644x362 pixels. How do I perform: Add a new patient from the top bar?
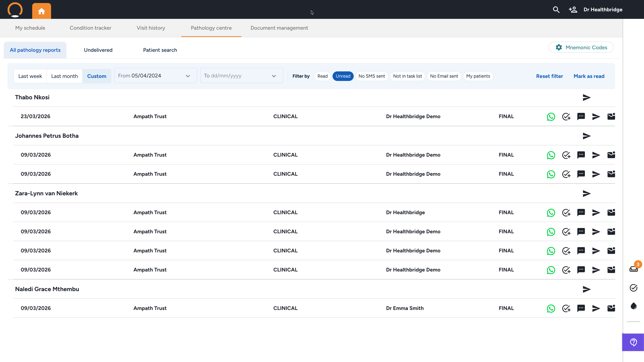[x=573, y=10]
